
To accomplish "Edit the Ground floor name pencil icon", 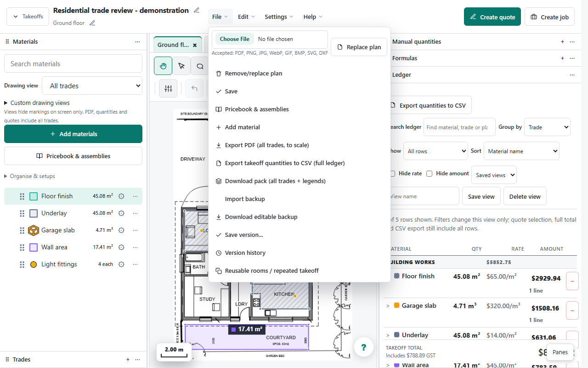I will (x=92, y=23).
